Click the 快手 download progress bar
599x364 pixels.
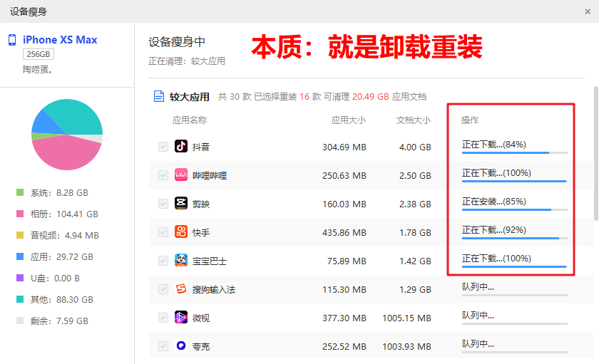coord(515,238)
